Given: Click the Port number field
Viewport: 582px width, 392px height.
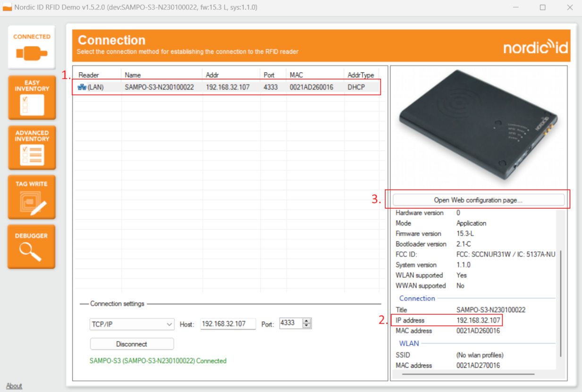Looking at the screenshot, I should (291, 323).
